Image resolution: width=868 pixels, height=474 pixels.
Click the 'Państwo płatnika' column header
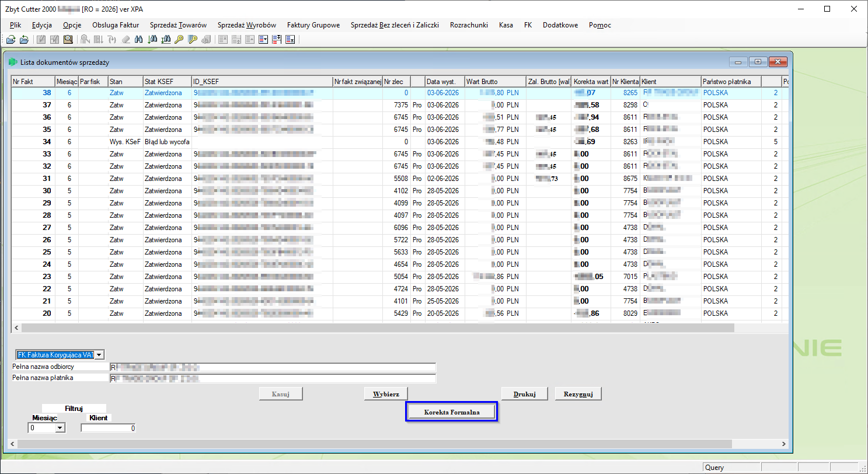(731, 82)
